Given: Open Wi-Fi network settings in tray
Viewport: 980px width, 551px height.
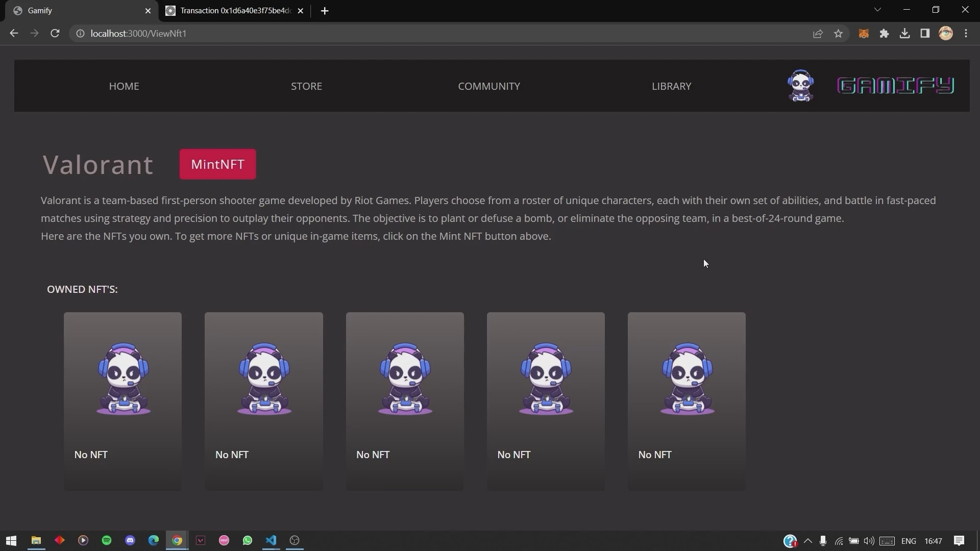Looking at the screenshot, I should (x=839, y=541).
